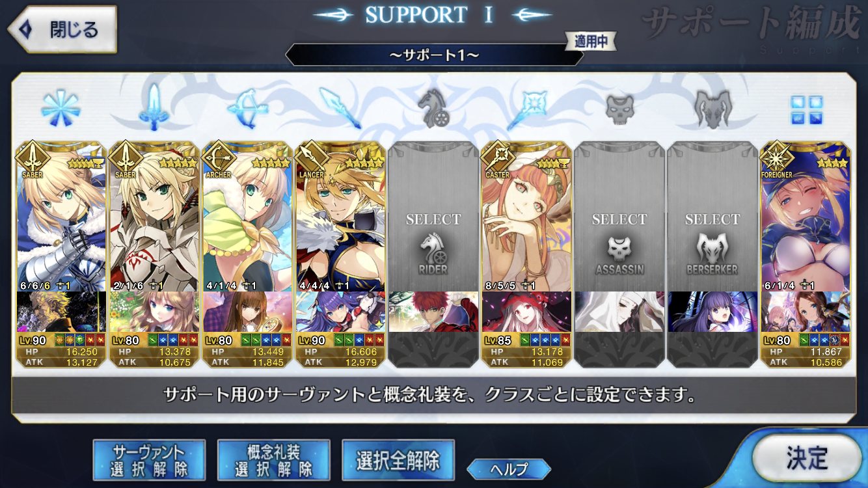
Task: Click the 概念礼装選択解除 button
Action: (x=273, y=459)
